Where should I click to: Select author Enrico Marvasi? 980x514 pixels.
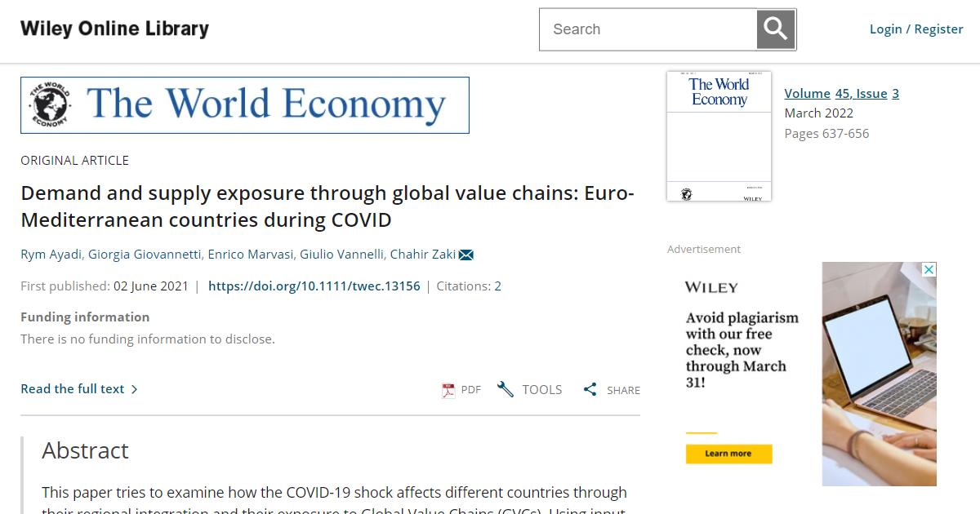tap(251, 255)
